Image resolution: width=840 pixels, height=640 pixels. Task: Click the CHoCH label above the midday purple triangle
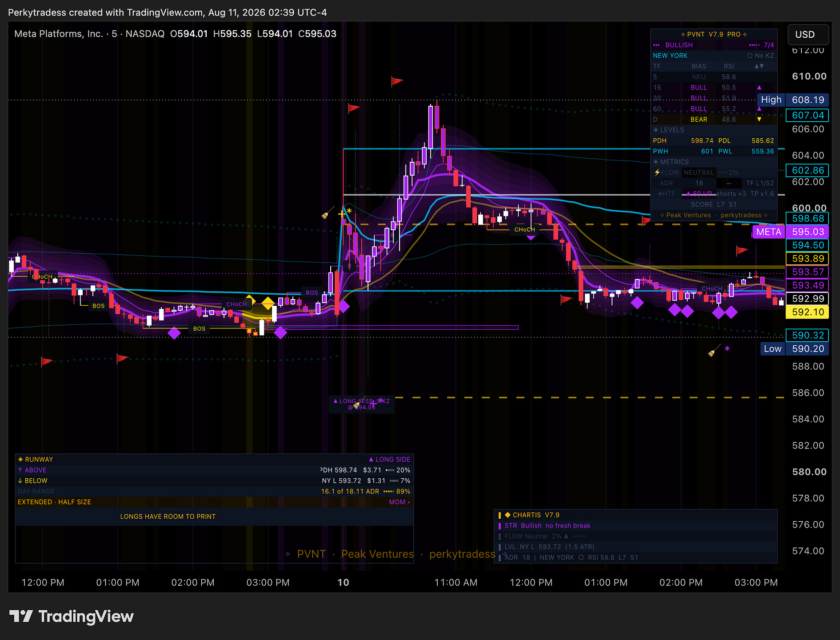524,230
